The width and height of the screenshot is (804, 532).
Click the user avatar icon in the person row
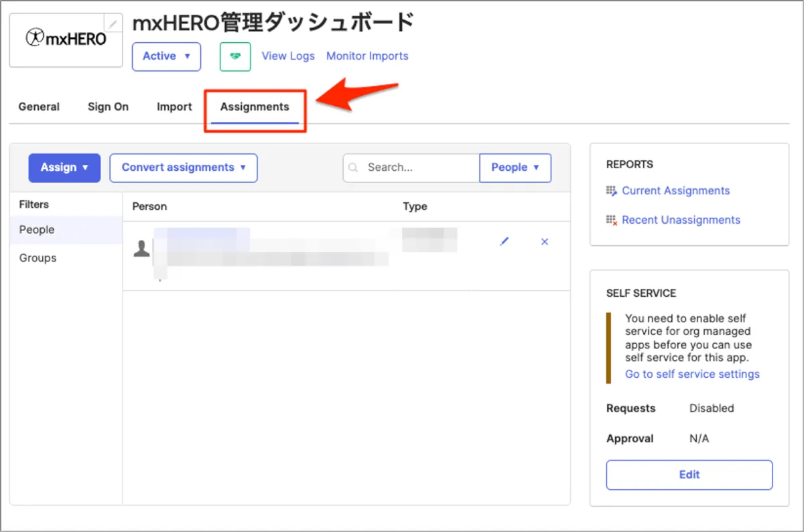coord(141,250)
